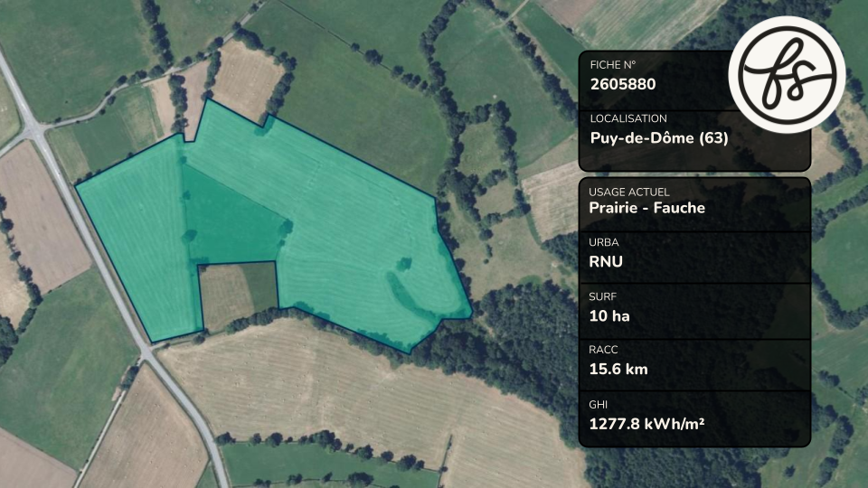Click the 'LOCALISATION' label
This screenshot has width=868, height=488.
click(628, 119)
